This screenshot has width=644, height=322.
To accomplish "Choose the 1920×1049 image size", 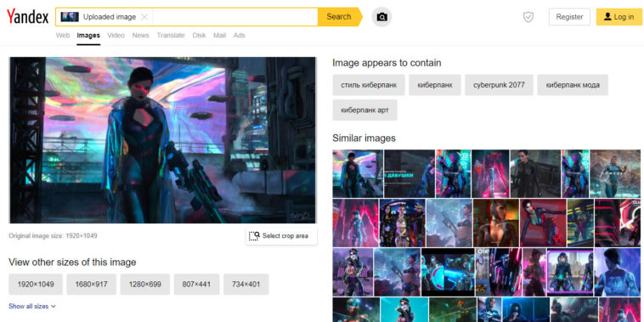I will [x=36, y=285].
